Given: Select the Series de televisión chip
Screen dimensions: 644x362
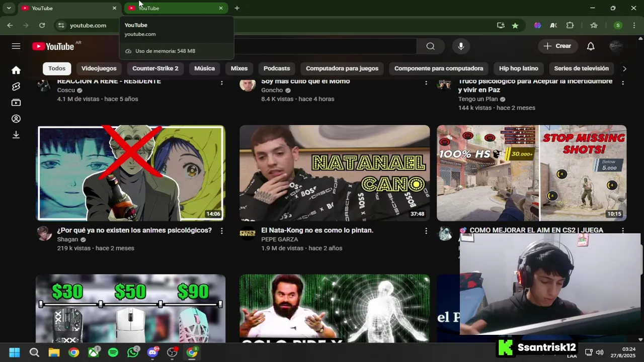Looking at the screenshot, I should [581, 68].
